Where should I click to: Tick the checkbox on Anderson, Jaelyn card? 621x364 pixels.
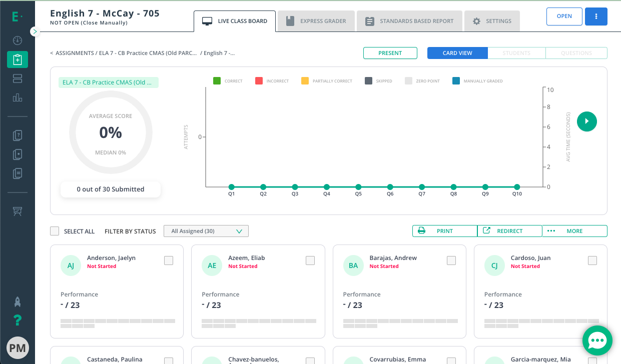tap(169, 260)
